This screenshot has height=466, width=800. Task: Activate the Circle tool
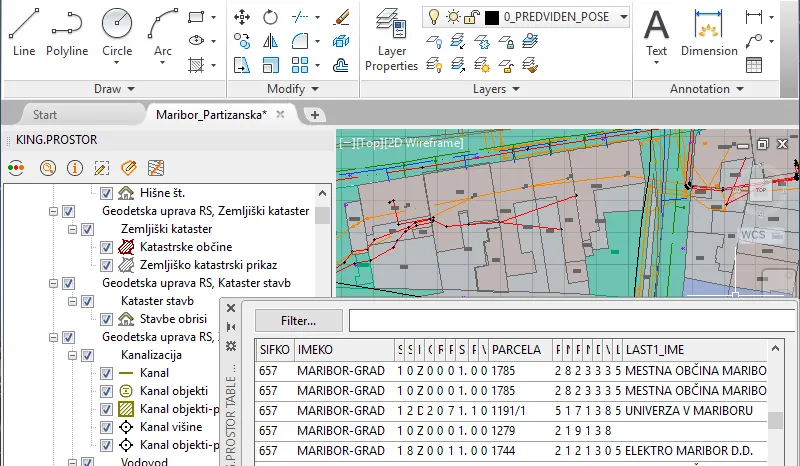point(117,30)
